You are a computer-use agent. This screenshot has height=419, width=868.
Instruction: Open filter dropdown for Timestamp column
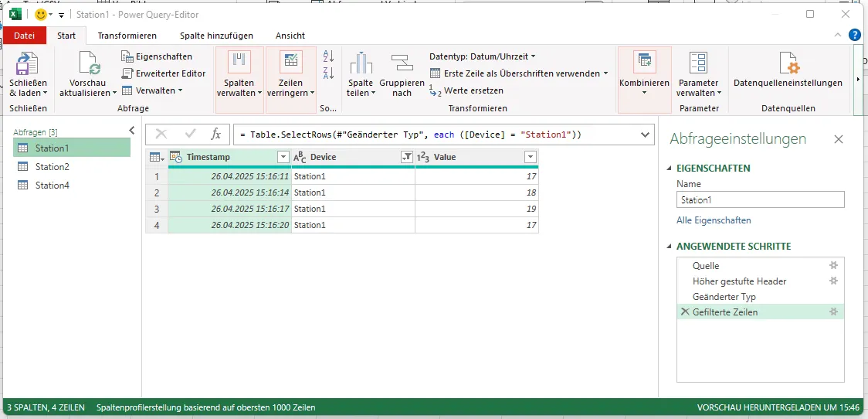coord(283,157)
